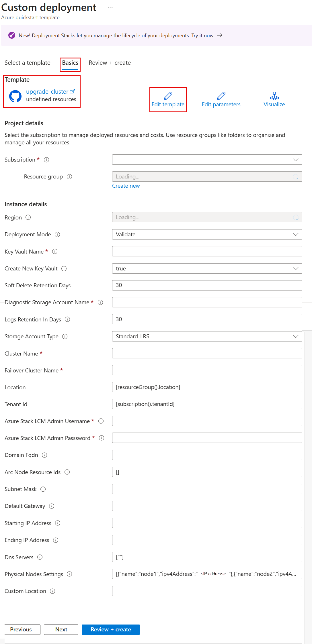The height and width of the screenshot is (644, 312).
Task: Click the info icon next to Key Vault Name
Action: point(55,252)
